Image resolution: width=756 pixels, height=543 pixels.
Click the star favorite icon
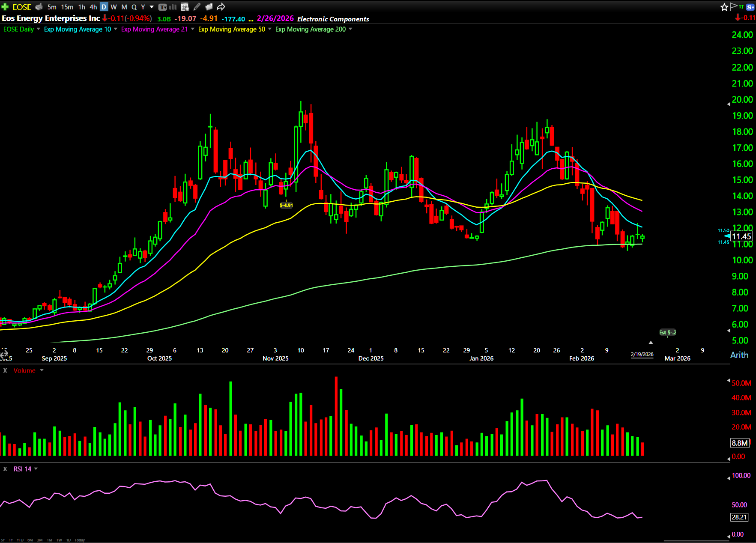pos(724,7)
